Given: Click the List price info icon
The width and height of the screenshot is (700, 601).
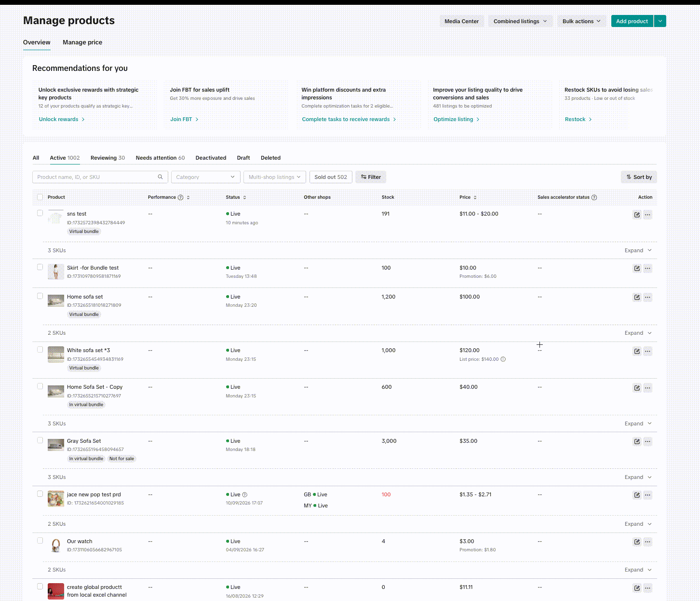Looking at the screenshot, I should point(503,359).
